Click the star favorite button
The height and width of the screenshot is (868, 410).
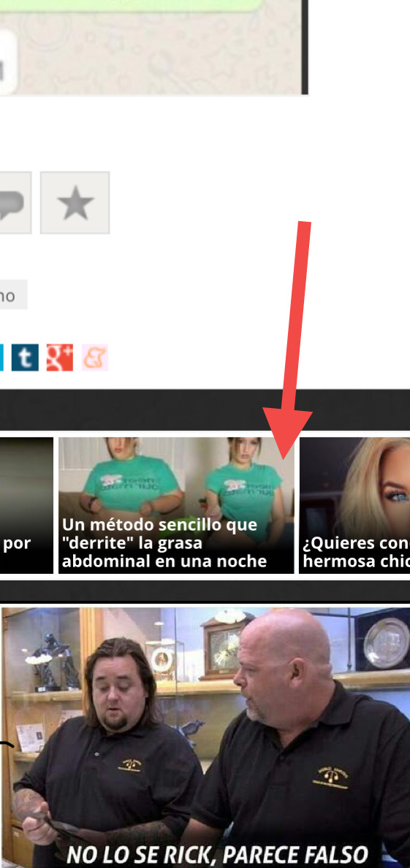(x=75, y=203)
